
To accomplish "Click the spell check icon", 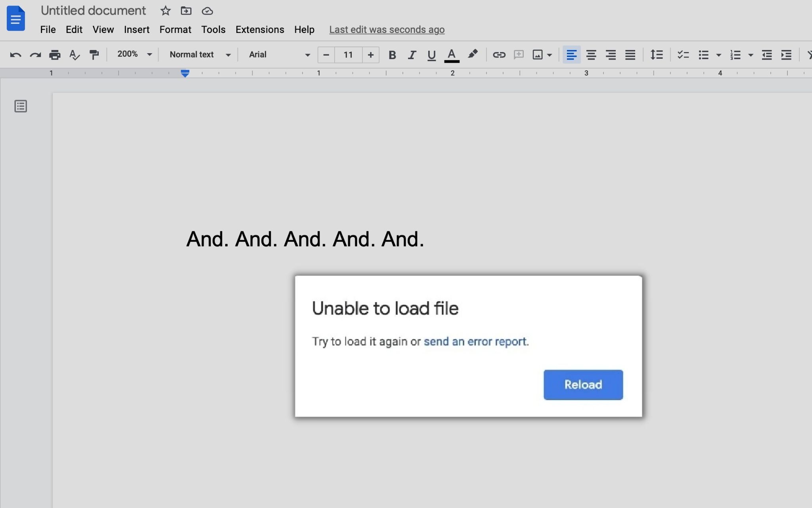I will 74,55.
